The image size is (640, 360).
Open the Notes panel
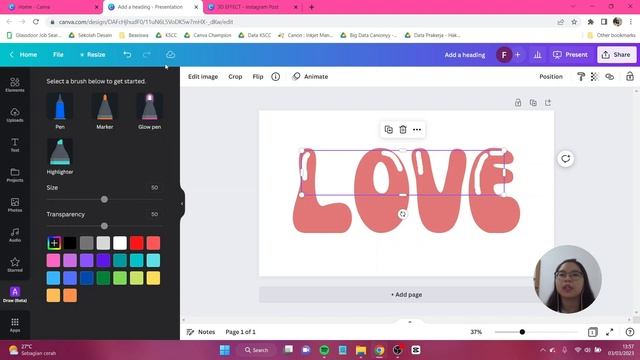[x=201, y=332]
